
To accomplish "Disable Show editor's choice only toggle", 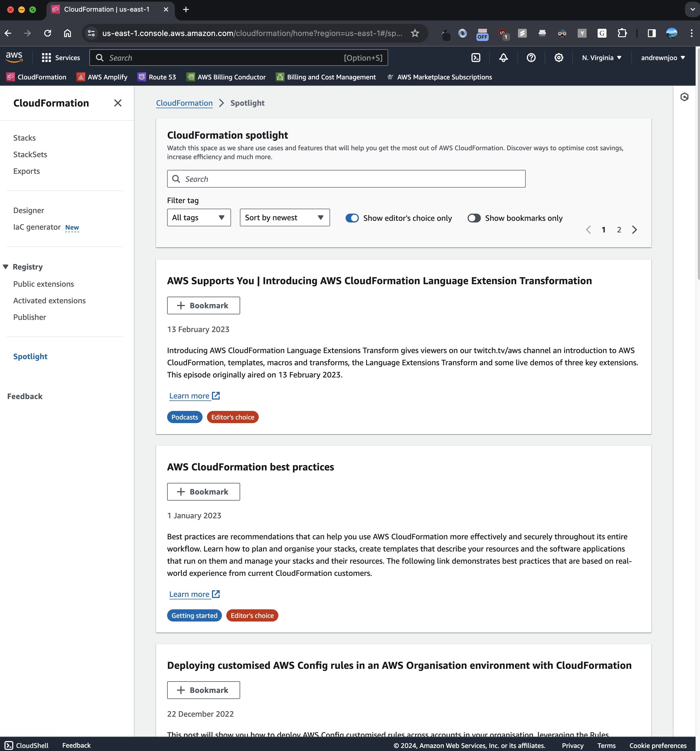I will pyautogui.click(x=352, y=218).
